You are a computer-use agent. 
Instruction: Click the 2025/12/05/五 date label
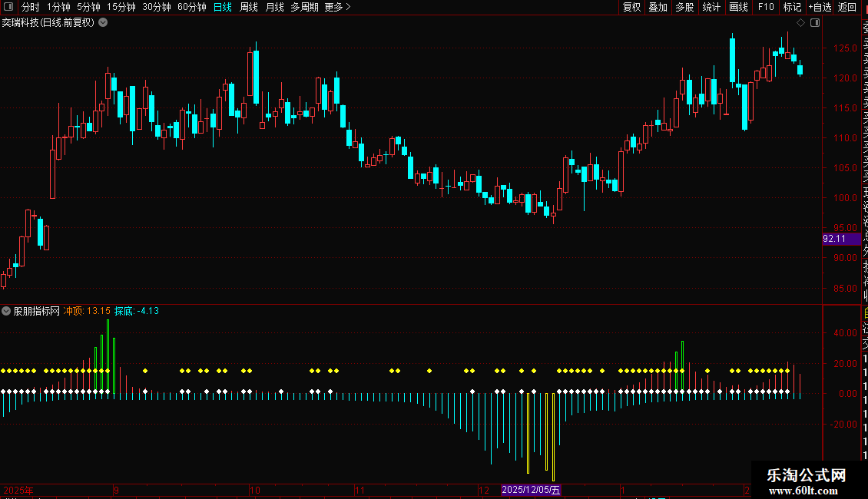(531, 490)
